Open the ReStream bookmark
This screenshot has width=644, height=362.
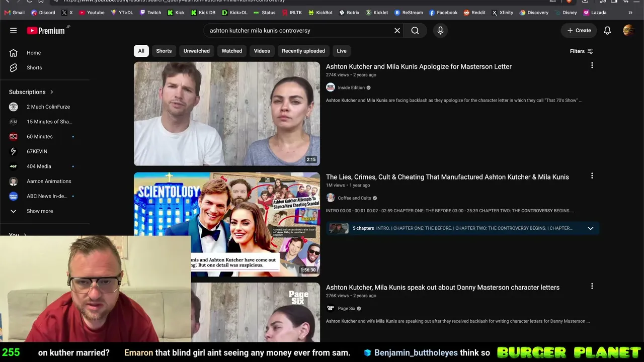[409, 13]
